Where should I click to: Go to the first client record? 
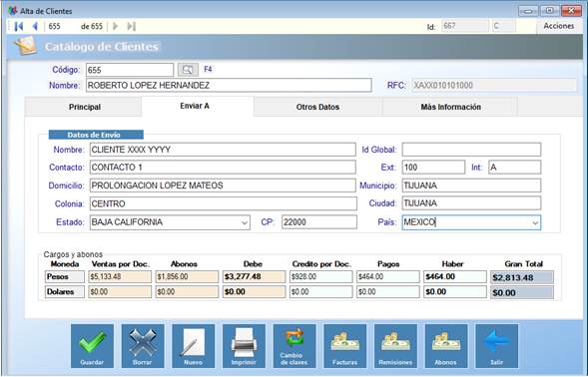pos(19,26)
